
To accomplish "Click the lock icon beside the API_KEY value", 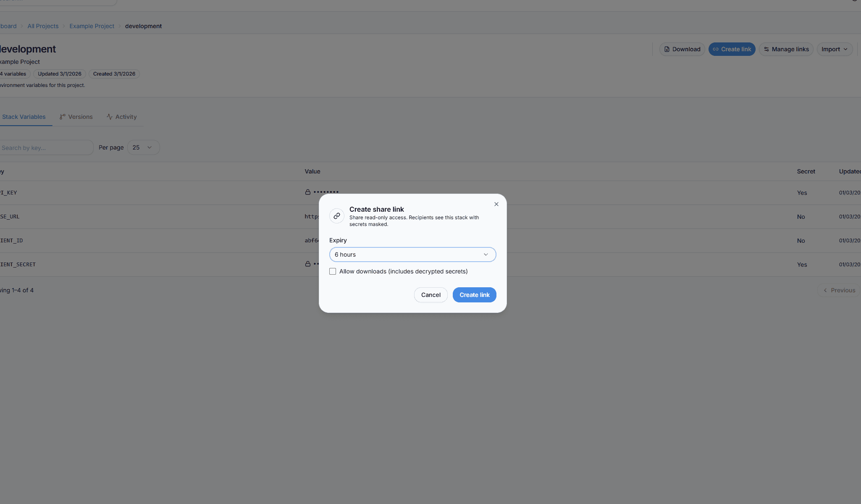I will (x=308, y=192).
